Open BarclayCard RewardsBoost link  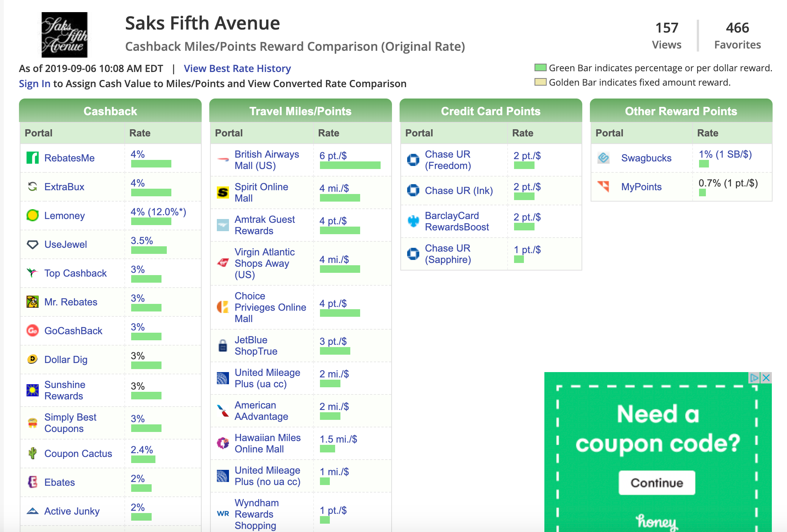coord(457,221)
